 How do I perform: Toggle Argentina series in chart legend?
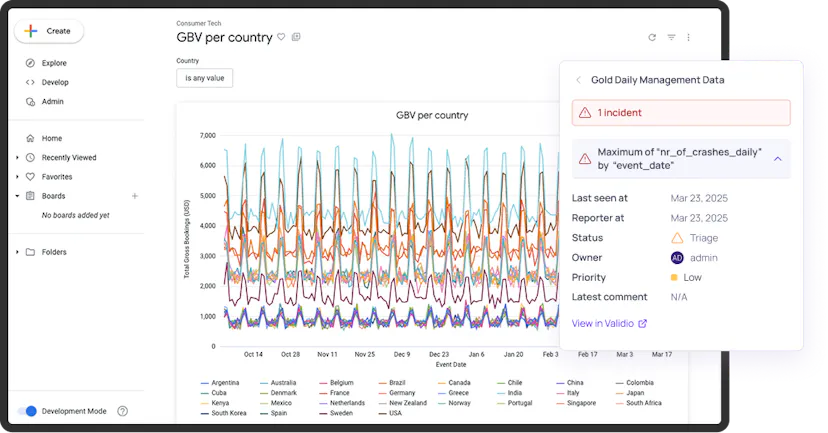(220, 382)
